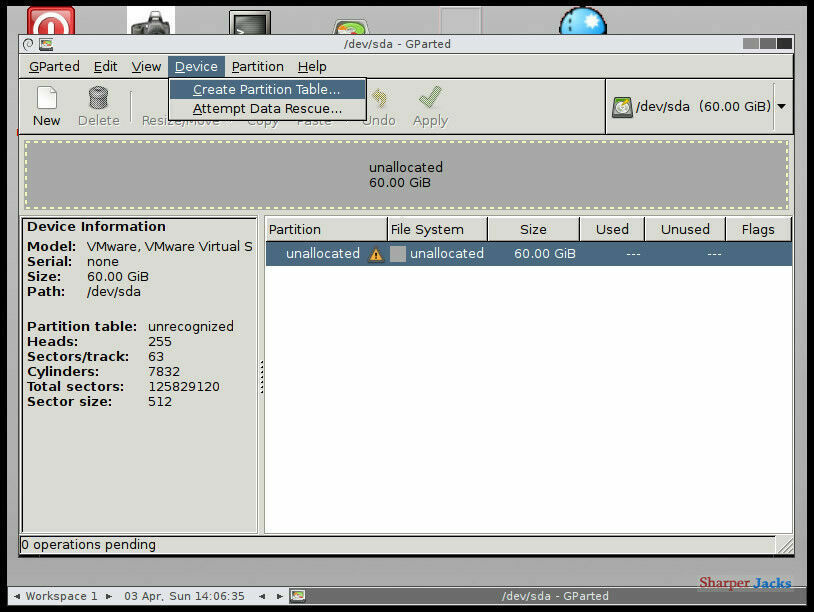Select the Delete partition icon
This screenshot has width=814, height=612.
[97, 105]
